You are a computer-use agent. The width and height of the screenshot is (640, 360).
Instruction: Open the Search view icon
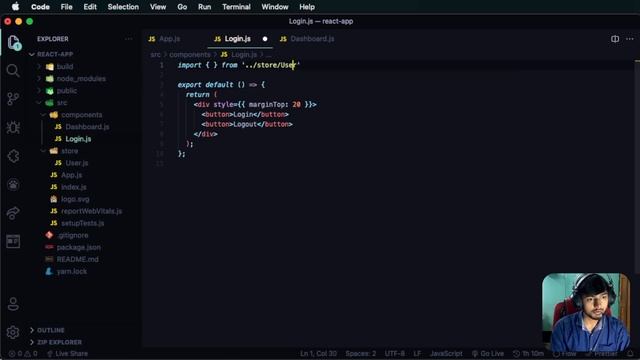[13, 71]
